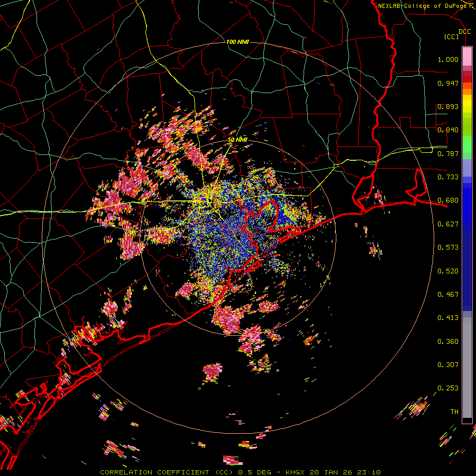Click the 0.840 legend value
This screenshot has height=476, width=476.
[x=448, y=130]
